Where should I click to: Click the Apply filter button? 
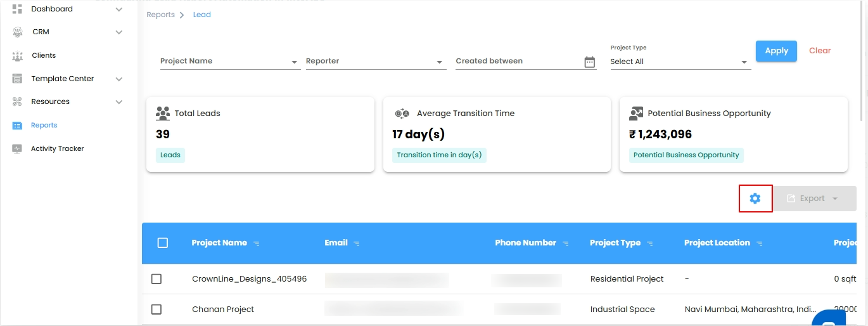776,51
